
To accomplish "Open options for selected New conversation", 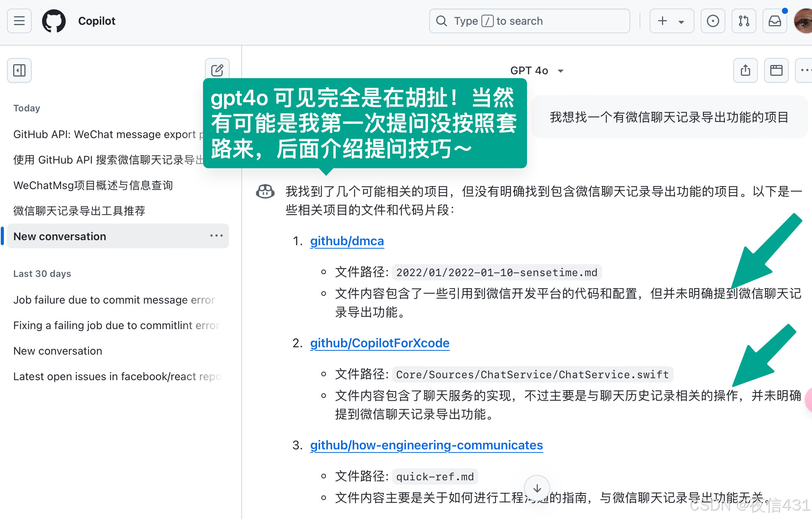I will tap(216, 236).
